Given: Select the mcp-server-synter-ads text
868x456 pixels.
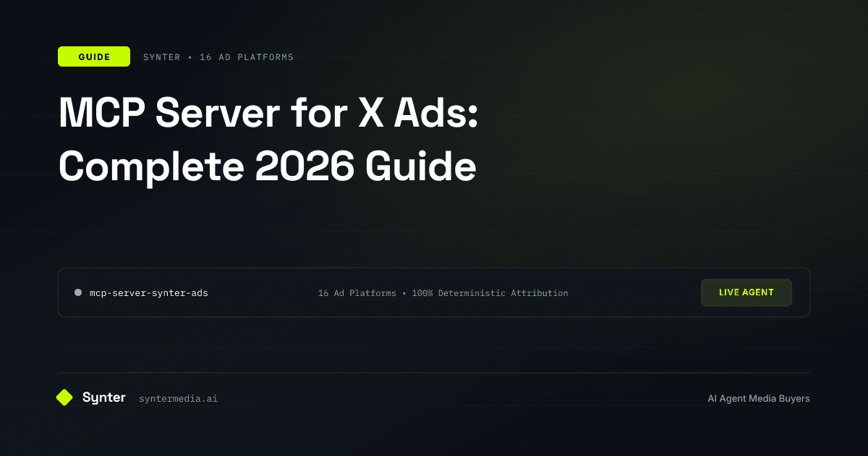Looking at the screenshot, I should click(x=149, y=293).
